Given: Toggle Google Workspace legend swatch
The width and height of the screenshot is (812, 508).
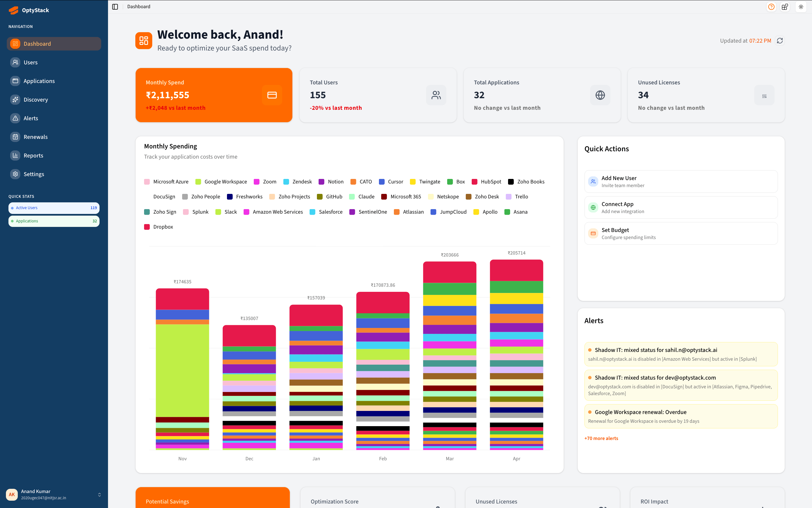Looking at the screenshot, I should point(198,182).
